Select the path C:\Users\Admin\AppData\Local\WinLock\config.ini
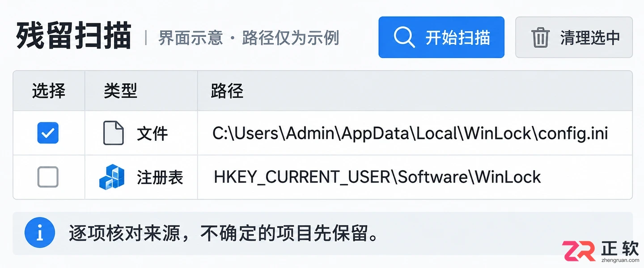Viewport: 644px width, 268px height. [x=410, y=133]
